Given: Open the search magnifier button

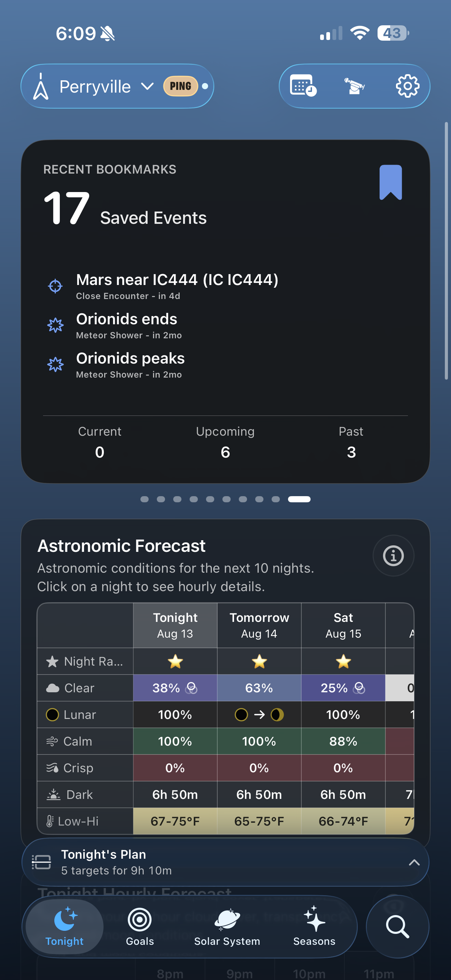Looking at the screenshot, I should [x=397, y=926].
